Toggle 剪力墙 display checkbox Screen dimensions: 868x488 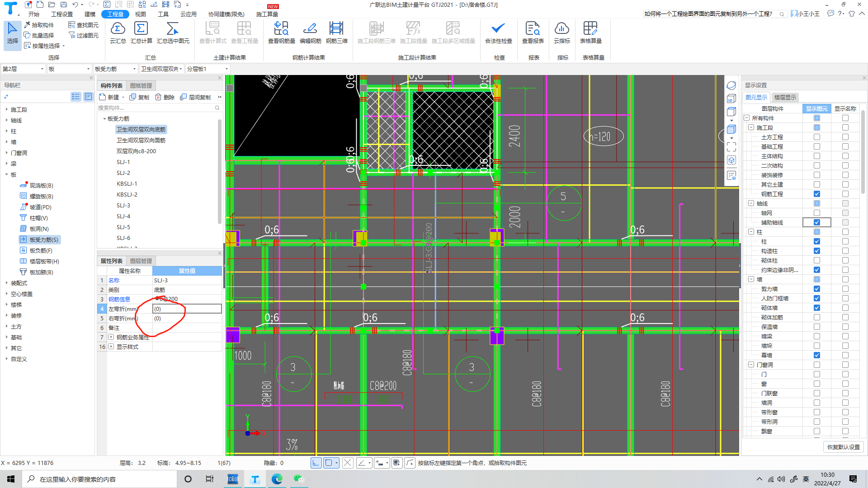point(816,289)
